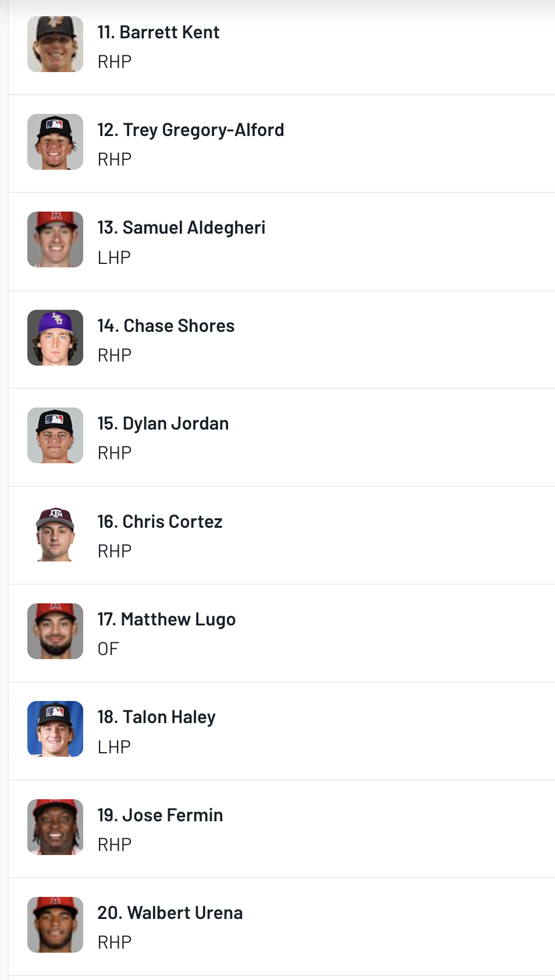555x980 pixels.
Task: Open 15. Dylan Jordan's prospect entry
Action: [x=163, y=424]
